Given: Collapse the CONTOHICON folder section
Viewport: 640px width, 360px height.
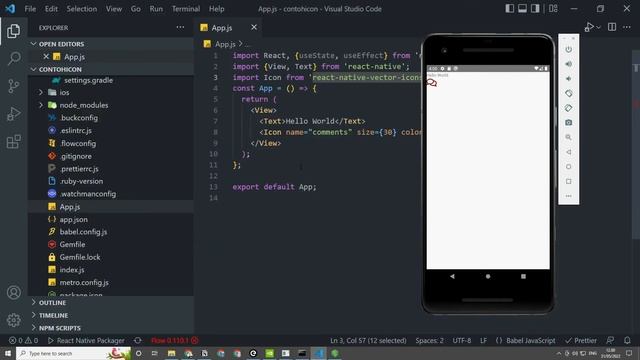Looking at the screenshot, I should [x=111, y=69].
